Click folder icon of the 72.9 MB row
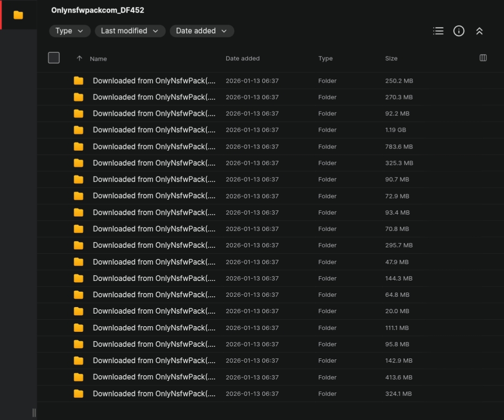This screenshot has height=420, width=504. pos(78,196)
